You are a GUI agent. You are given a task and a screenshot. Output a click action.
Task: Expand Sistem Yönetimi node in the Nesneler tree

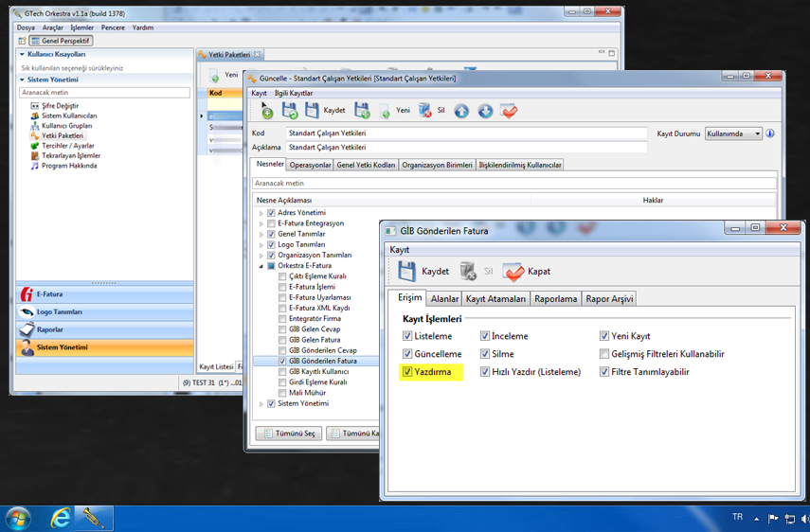coord(261,404)
